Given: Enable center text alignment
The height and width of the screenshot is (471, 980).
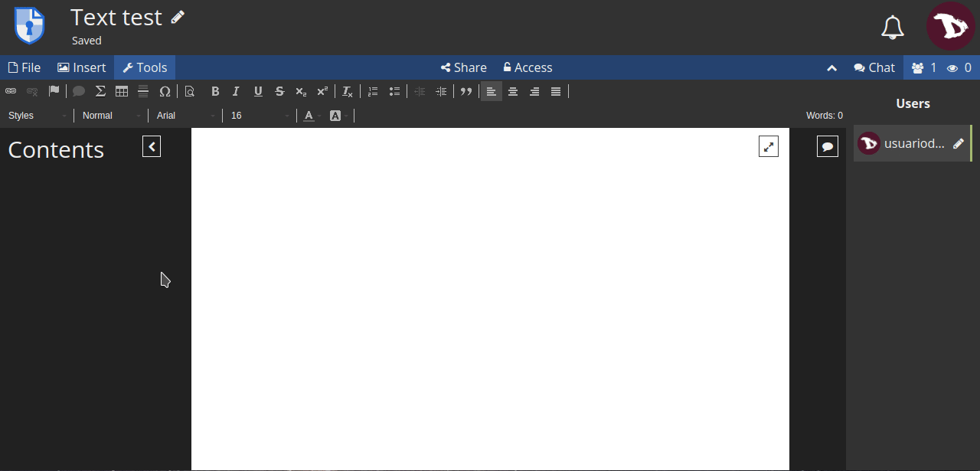Looking at the screenshot, I should [513, 91].
